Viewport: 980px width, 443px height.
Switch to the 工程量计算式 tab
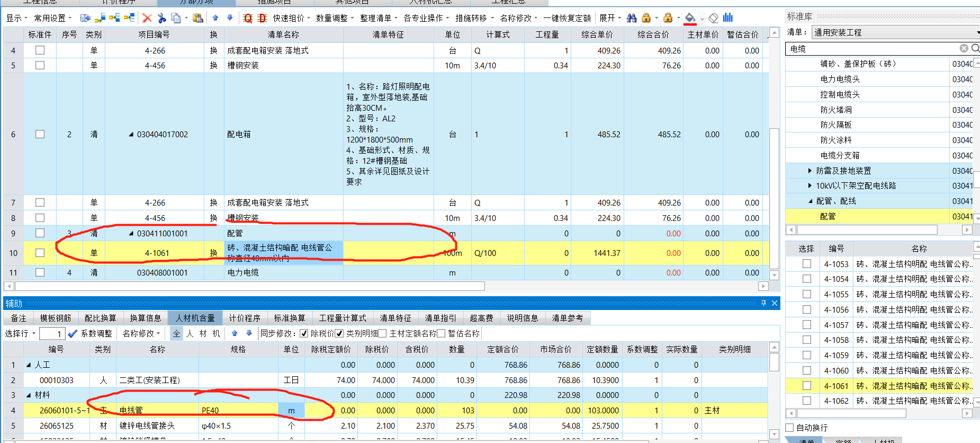343,318
